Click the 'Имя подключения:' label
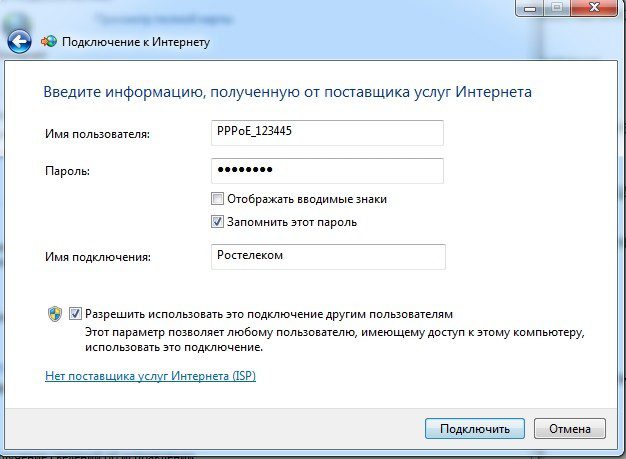 click(x=98, y=257)
